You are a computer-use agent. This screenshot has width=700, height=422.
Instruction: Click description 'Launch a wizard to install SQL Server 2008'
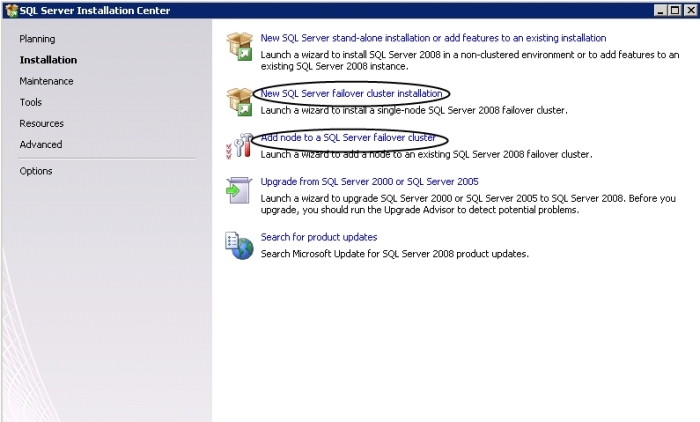click(x=470, y=60)
